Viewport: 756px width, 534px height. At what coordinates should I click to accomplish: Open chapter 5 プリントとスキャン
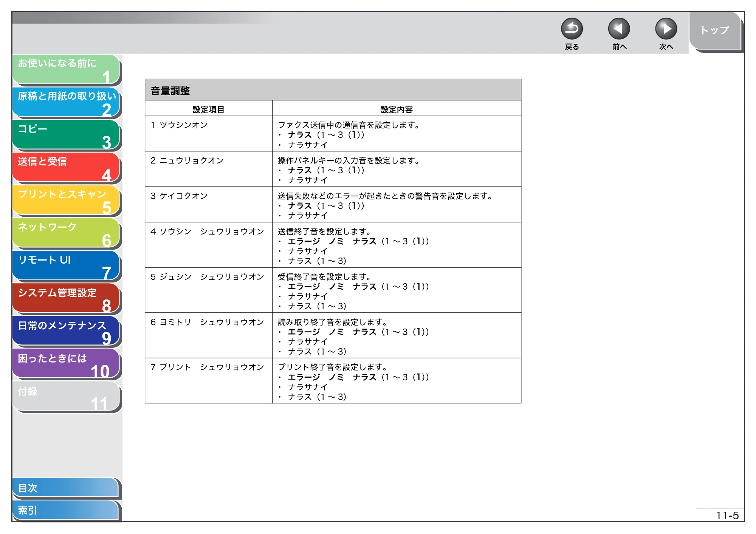click(x=66, y=200)
